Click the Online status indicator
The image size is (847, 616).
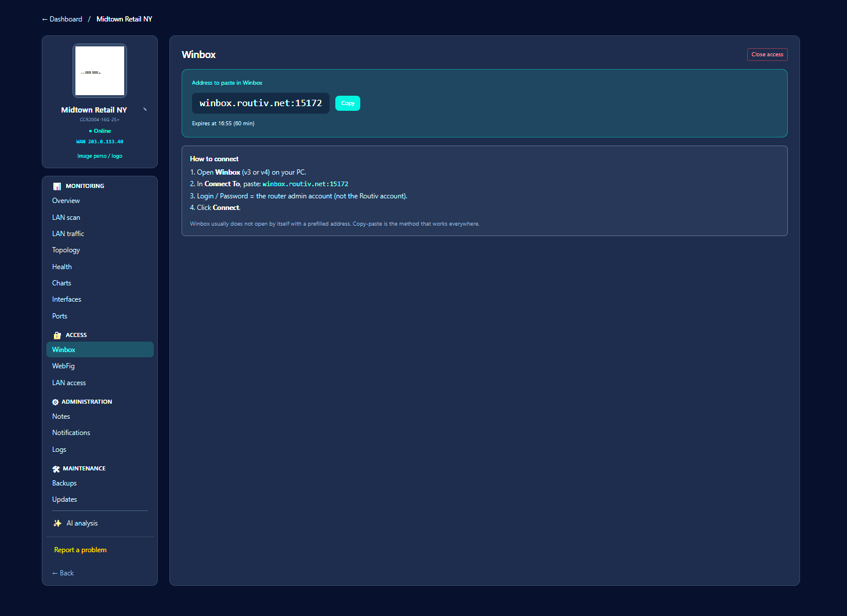[100, 131]
